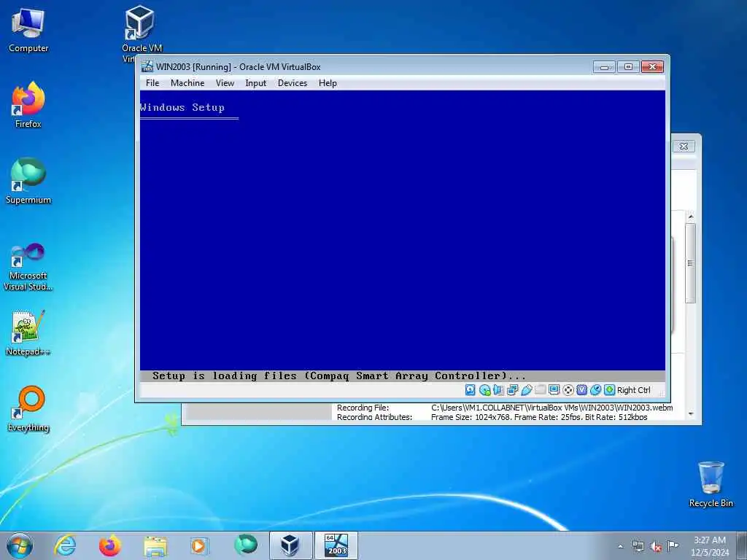Select the Recycle Bin desktop icon
This screenshot has height=560, width=747.
click(x=711, y=484)
